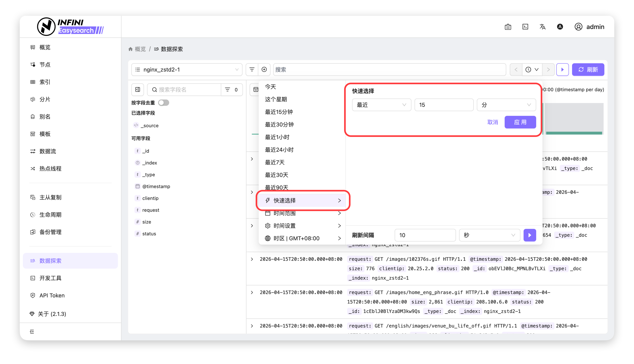Viewport: 634px width, 364px height.
Task: Click the add filter plus icon
Action: pyautogui.click(x=264, y=70)
